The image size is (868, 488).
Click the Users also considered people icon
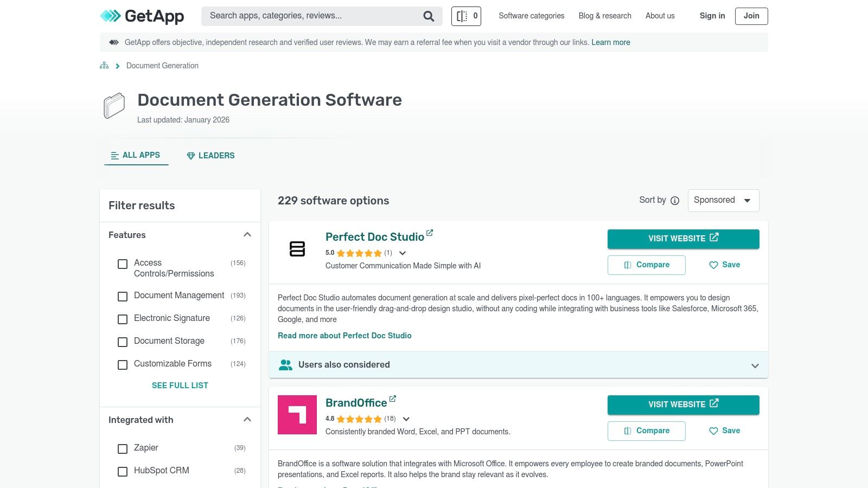(x=286, y=364)
